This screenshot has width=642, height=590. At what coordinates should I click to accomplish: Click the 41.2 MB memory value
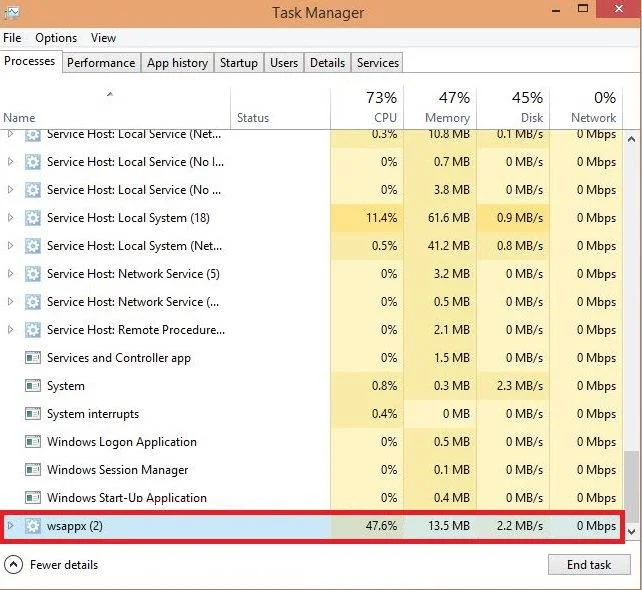click(449, 246)
